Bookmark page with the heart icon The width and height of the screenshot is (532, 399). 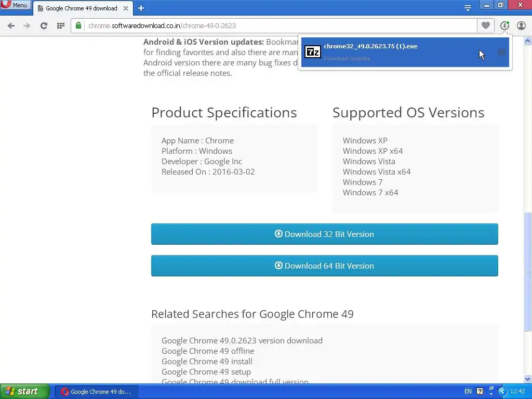[x=485, y=25]
